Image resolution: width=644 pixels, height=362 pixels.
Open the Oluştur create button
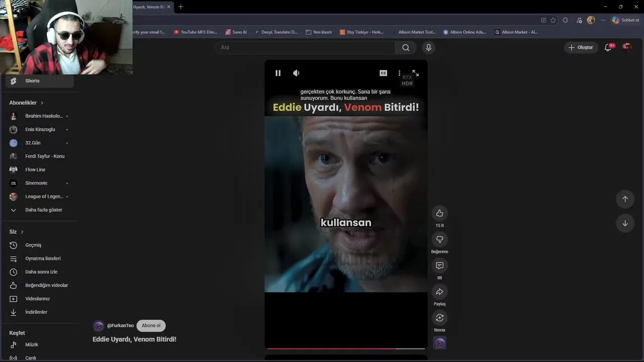(x=581, y=47)
